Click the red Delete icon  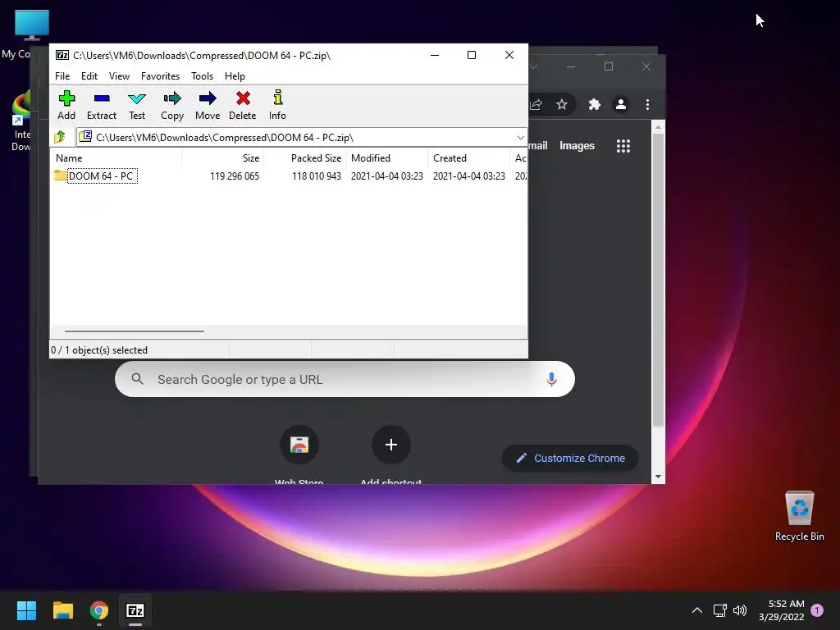[242, 105]
